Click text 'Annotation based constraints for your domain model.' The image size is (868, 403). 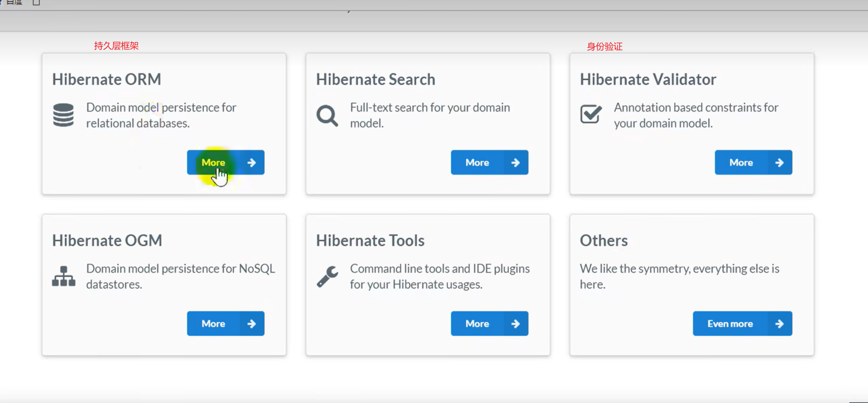pyautogui.click(x=696, y=115)
